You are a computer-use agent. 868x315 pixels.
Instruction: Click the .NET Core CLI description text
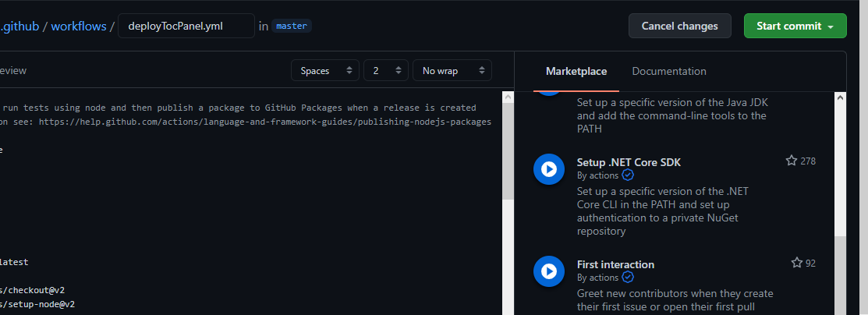pyautogui.click(x=663, y=211)
